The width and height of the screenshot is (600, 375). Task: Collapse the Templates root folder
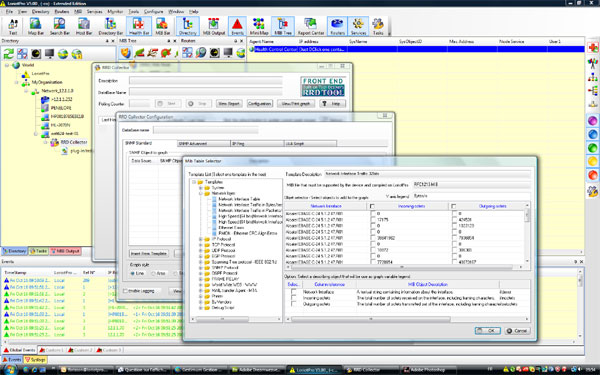click(x=194, y=182)
